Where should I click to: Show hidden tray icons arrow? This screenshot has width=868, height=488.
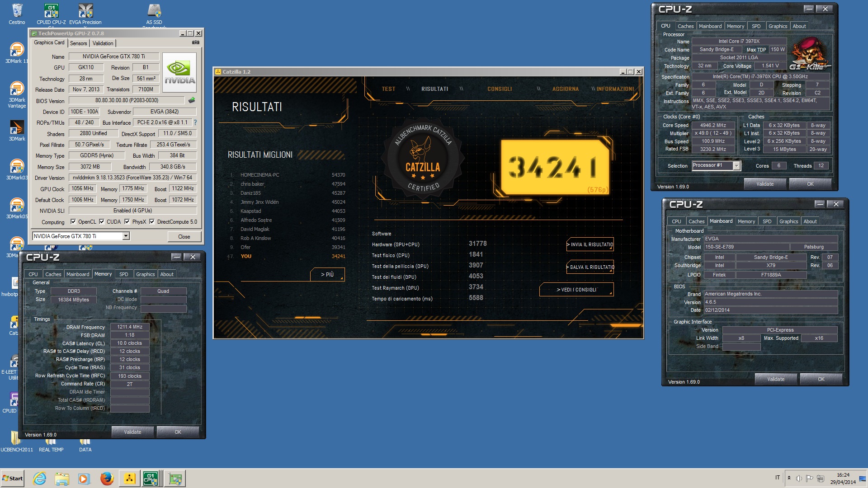coord(789,478)
